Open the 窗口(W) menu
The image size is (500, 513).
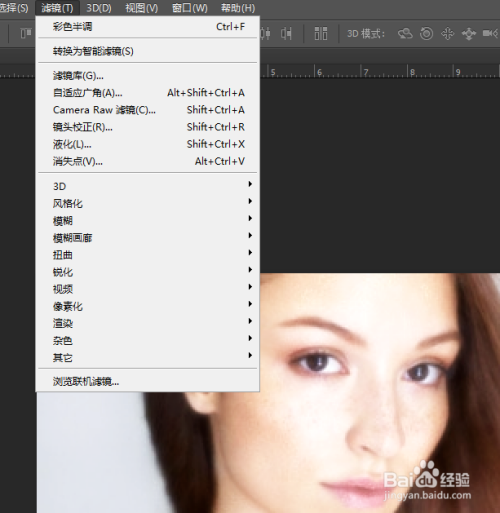tap(190, 8)
